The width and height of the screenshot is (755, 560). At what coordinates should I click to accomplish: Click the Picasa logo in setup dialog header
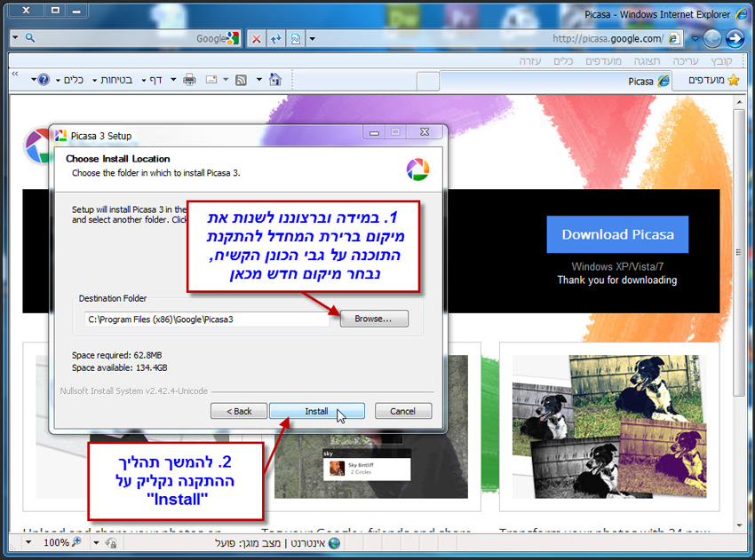tap(417, 170)
